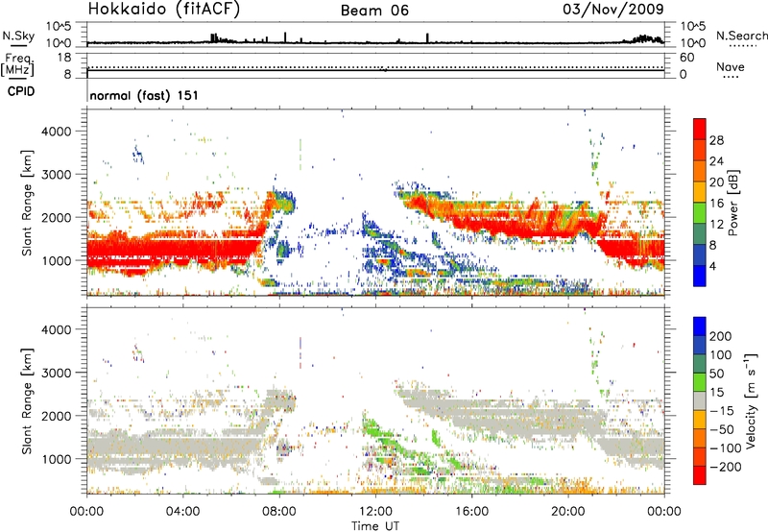Click the "-200" velocity colorbar label
Screen dimensions: 768x532
pos(725,467)
